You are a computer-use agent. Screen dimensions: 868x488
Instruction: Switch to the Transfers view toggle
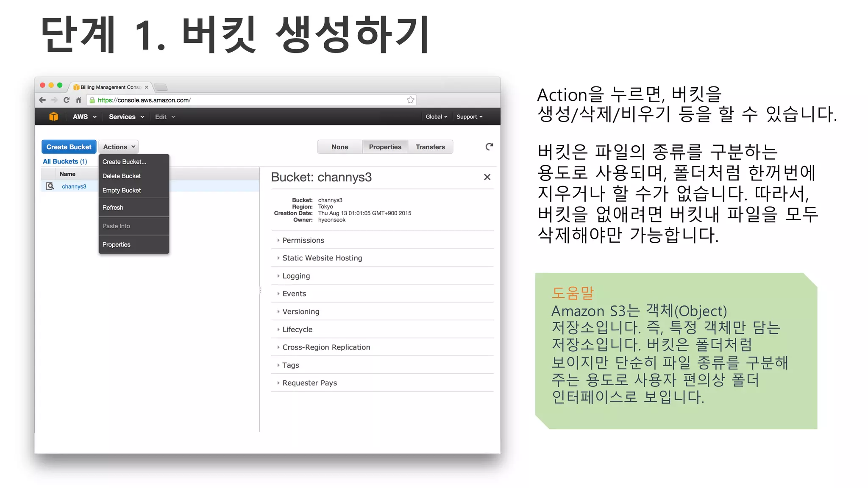(x=430, y=147)
